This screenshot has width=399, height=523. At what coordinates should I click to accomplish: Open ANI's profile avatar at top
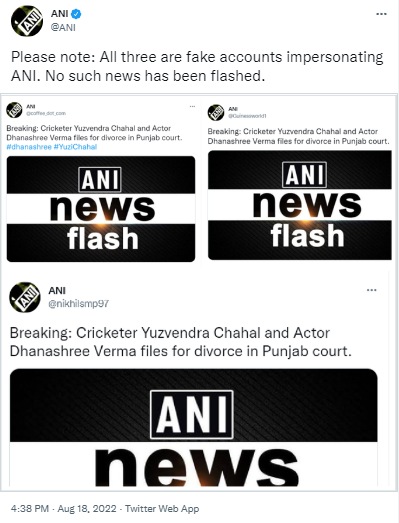pos(27,21)
